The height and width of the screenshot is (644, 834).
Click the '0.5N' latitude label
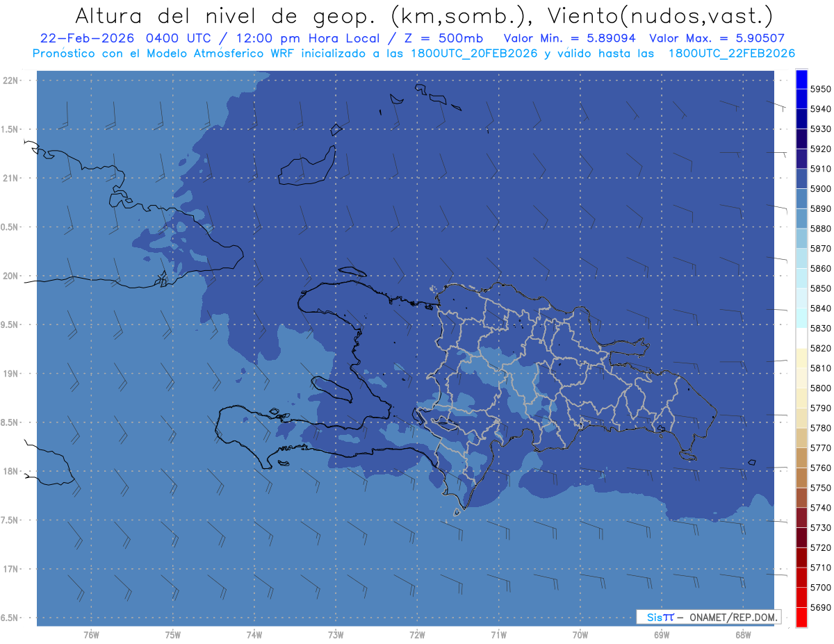pos(10,227)
